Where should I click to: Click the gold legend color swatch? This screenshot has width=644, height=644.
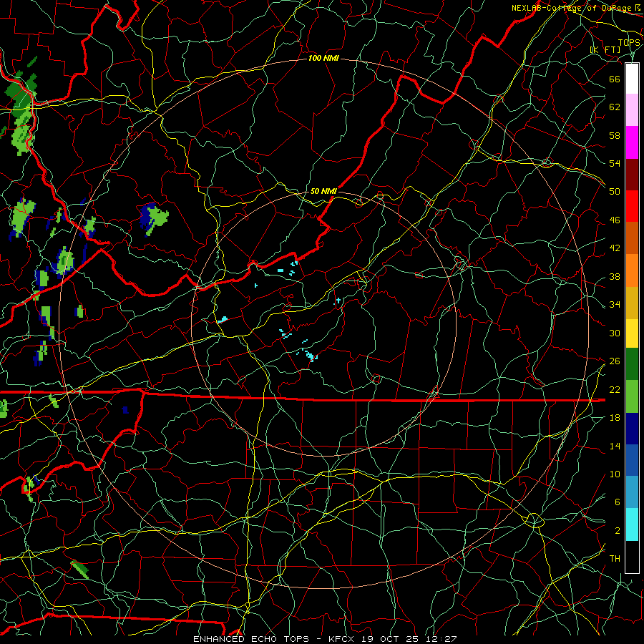click(632, 303)
